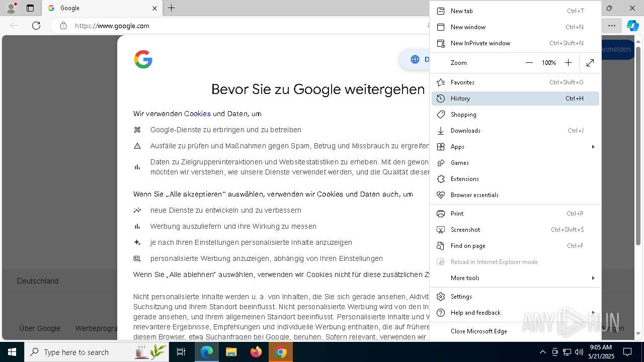Open the History menu entry
The image size is (644, 362).
click(515, 99)
